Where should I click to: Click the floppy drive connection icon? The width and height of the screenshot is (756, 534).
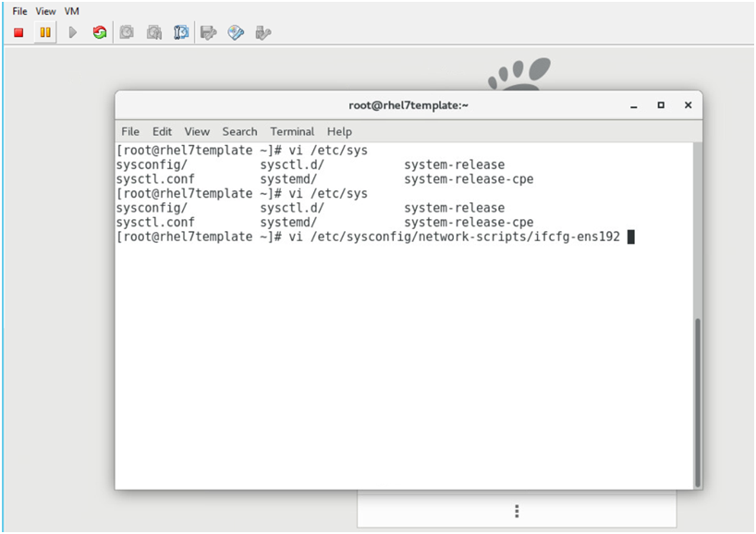coord(209,32)
